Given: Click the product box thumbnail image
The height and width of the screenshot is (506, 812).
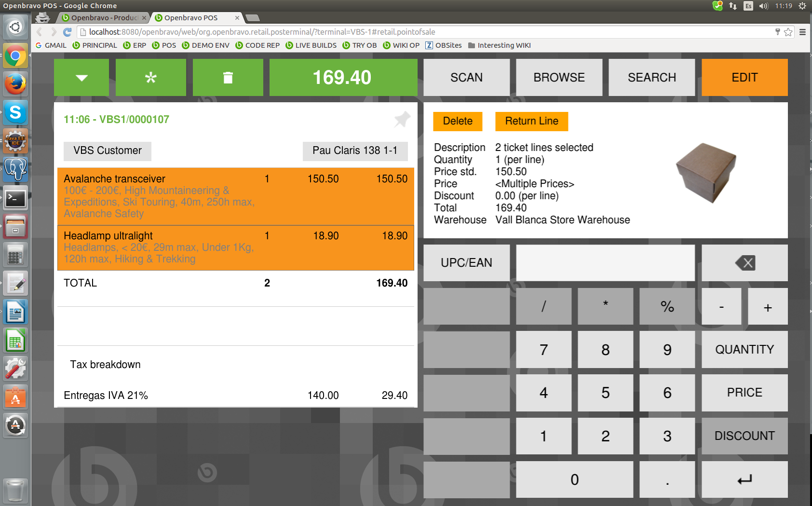Looking at the screenshot, I should click(x=706, y=172).
